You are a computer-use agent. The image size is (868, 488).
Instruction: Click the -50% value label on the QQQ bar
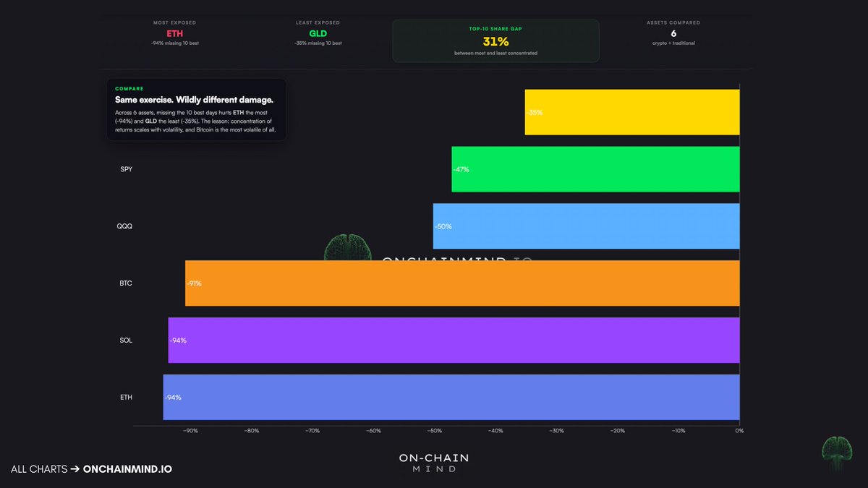(x=443, y=226)
